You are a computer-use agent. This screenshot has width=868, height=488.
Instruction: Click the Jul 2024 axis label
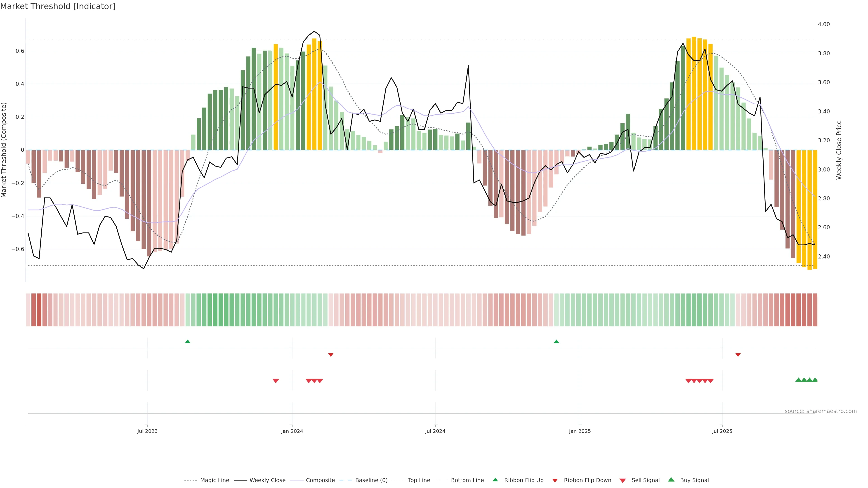[435, 431]
